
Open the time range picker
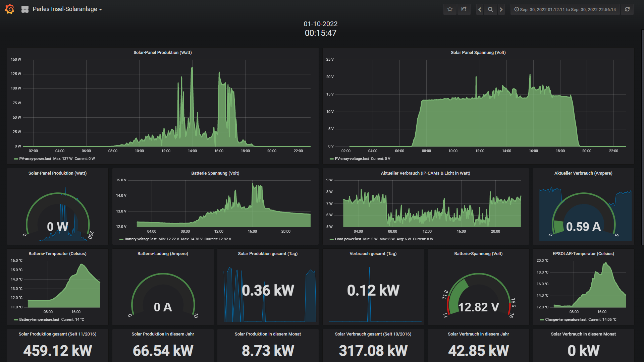tap(565, 9)
